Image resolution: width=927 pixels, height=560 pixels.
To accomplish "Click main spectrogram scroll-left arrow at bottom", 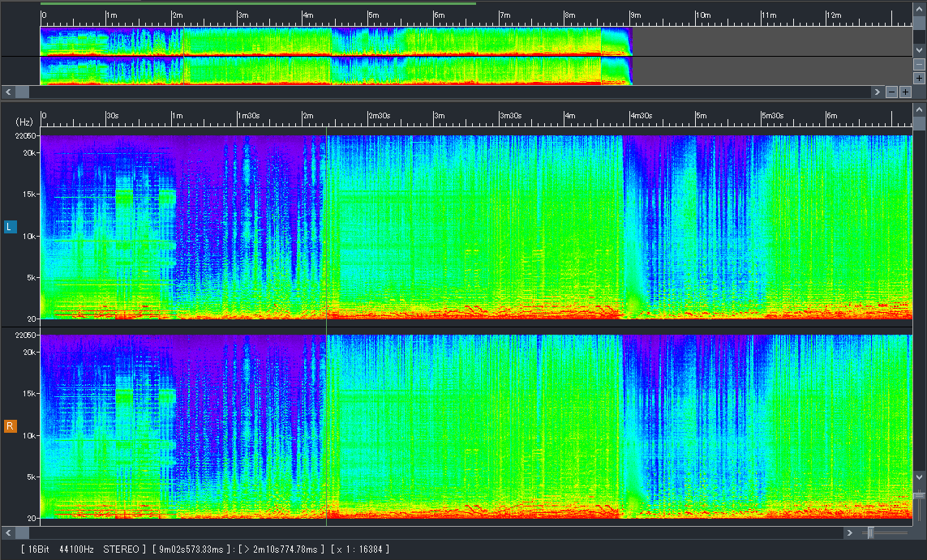I will (x=7, y=532).
